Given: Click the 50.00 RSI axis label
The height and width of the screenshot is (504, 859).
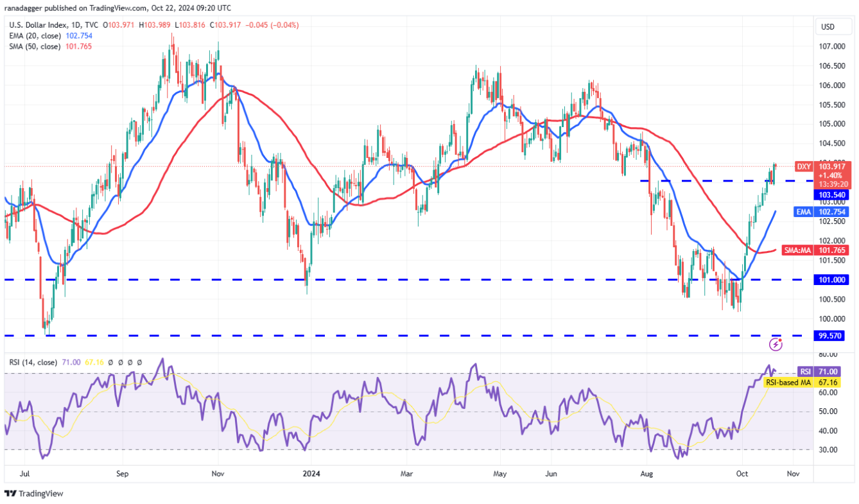Looking at the screenshot, I should (829, 412).
